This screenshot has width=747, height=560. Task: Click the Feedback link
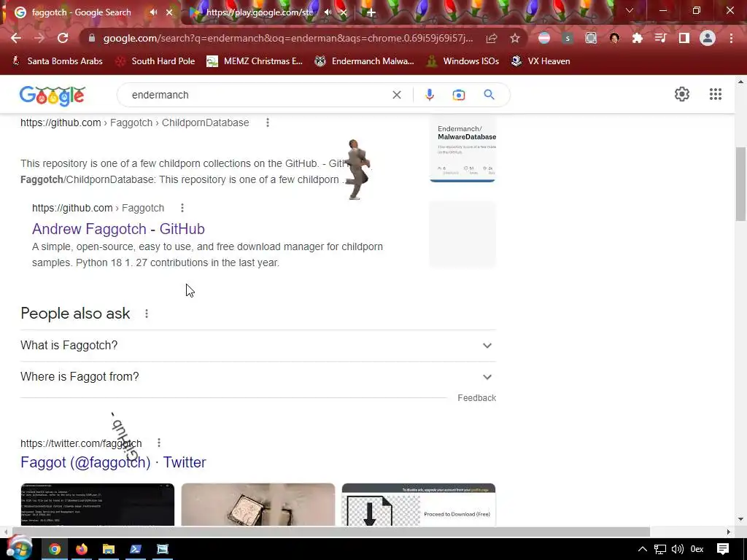476,397
